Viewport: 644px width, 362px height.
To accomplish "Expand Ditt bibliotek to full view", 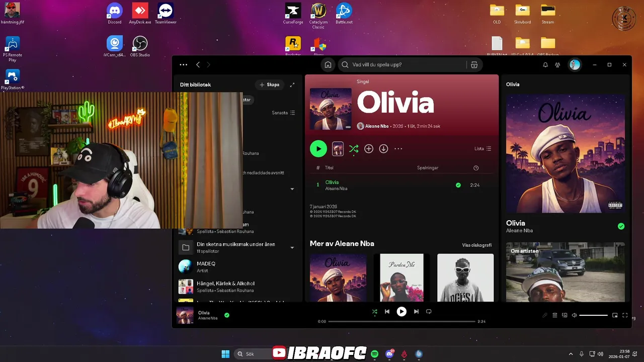I will pos(292,85).
